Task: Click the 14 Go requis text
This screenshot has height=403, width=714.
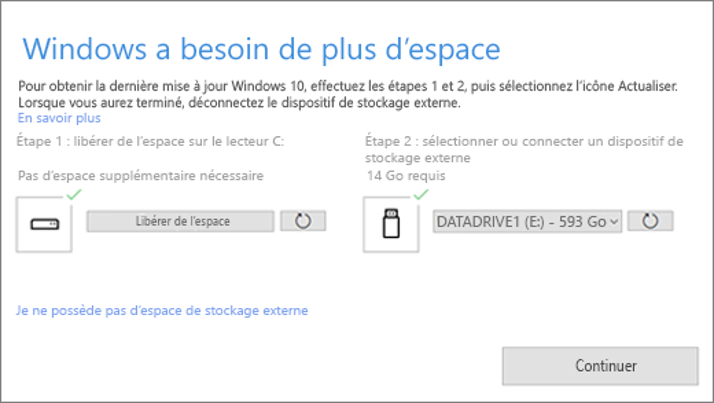Action: 406,176
